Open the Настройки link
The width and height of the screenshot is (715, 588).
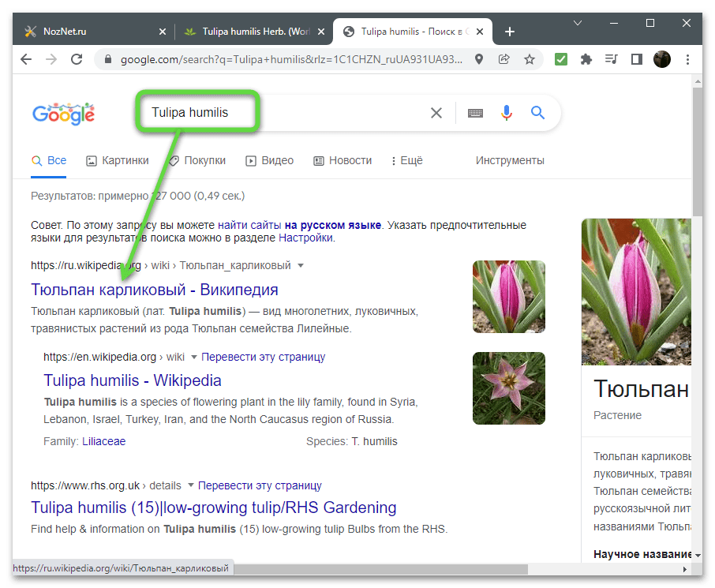[x=305, y=238]
